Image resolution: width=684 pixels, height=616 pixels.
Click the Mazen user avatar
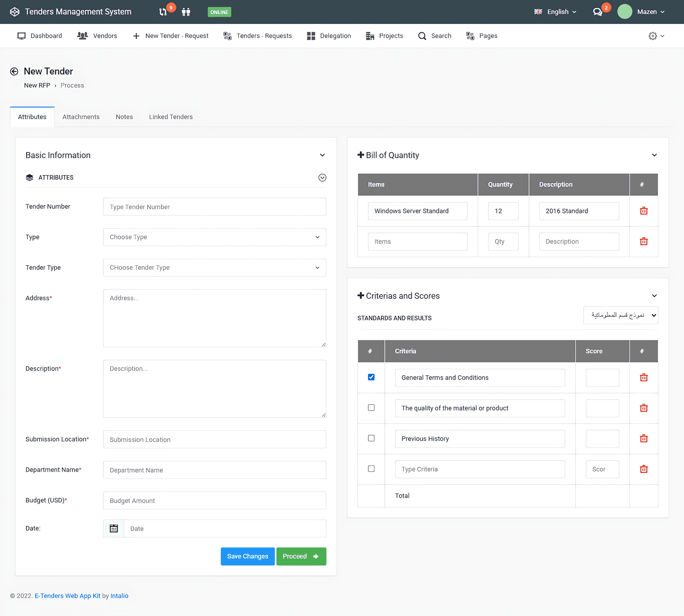[x=625, y=12]
